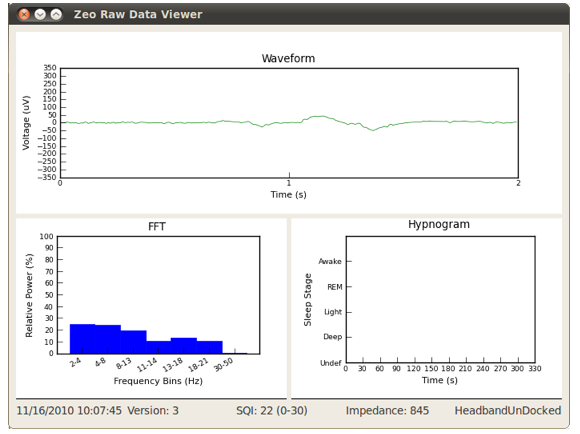580x434 pixels.
Task: Click the 'Sleep Stage' axis label
Action: point(308,300)
